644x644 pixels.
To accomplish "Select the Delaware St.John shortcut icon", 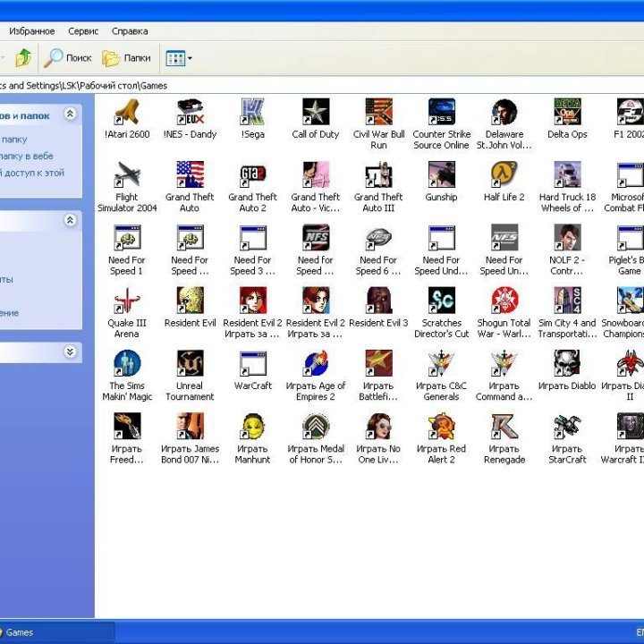I will tap(504, 113).
